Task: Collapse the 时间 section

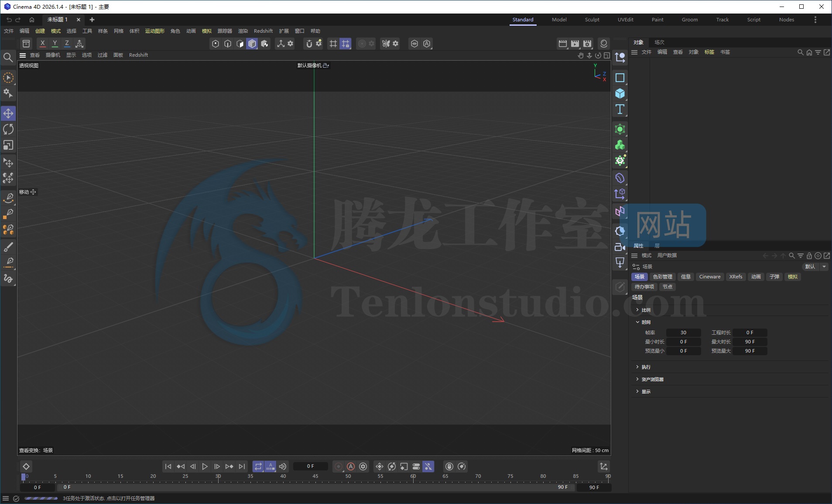Action: coord(645,322)
